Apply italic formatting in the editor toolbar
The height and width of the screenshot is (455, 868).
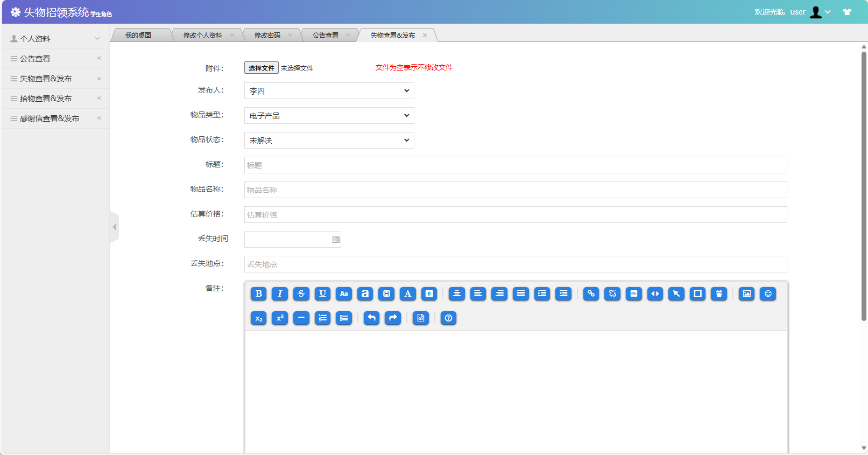point(280,293)
